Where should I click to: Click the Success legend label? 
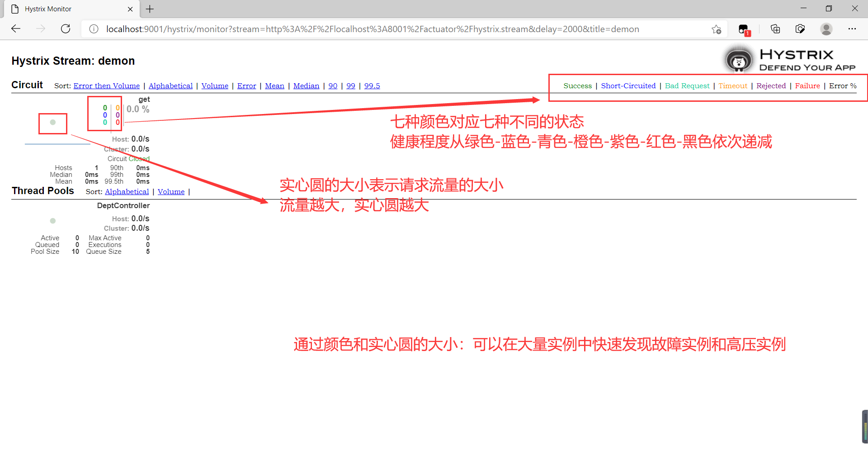point(577,86)
